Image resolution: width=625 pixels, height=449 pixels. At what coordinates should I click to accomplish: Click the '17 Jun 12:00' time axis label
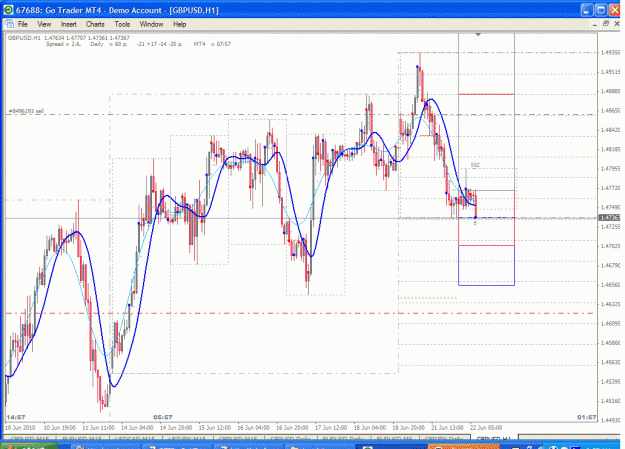click(331, 427)
